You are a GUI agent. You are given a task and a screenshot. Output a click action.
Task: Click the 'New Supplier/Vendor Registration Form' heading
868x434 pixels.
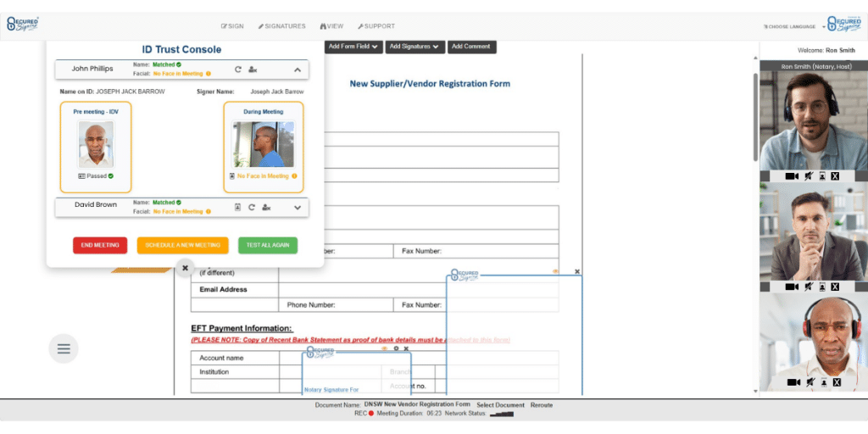pos(430,84)
